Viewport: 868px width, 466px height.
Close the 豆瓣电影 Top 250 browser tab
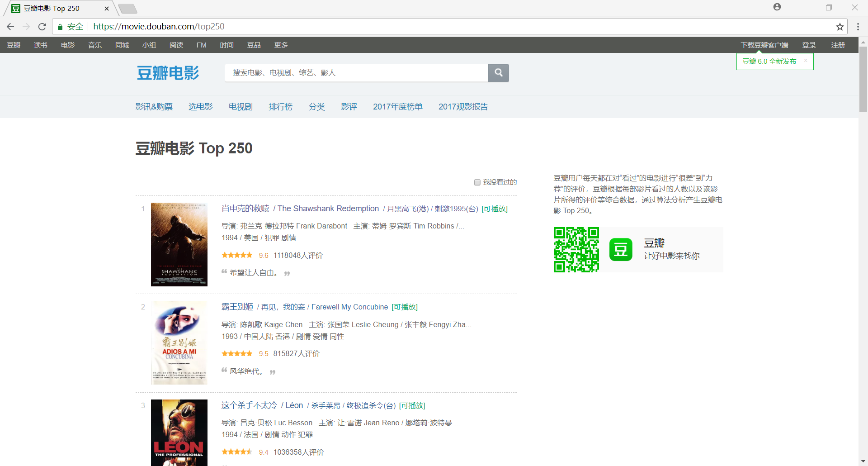tap(107, 9)
